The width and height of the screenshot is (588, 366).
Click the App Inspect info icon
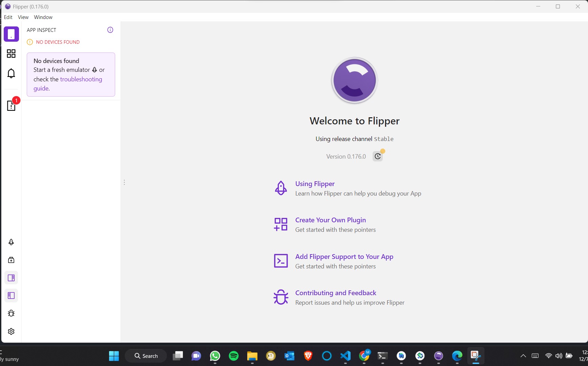[x=110, y=30]
